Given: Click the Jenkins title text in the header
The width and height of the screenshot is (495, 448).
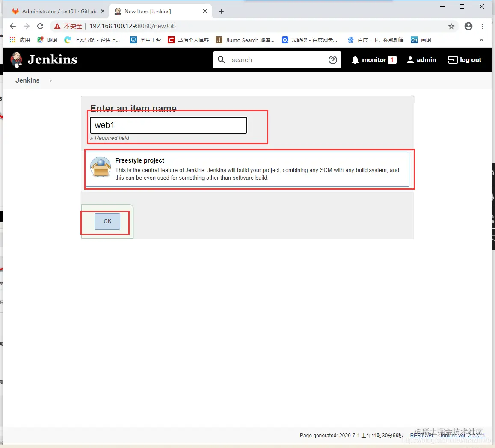Looking at the screenshot, I should click(x=52, y=59).
